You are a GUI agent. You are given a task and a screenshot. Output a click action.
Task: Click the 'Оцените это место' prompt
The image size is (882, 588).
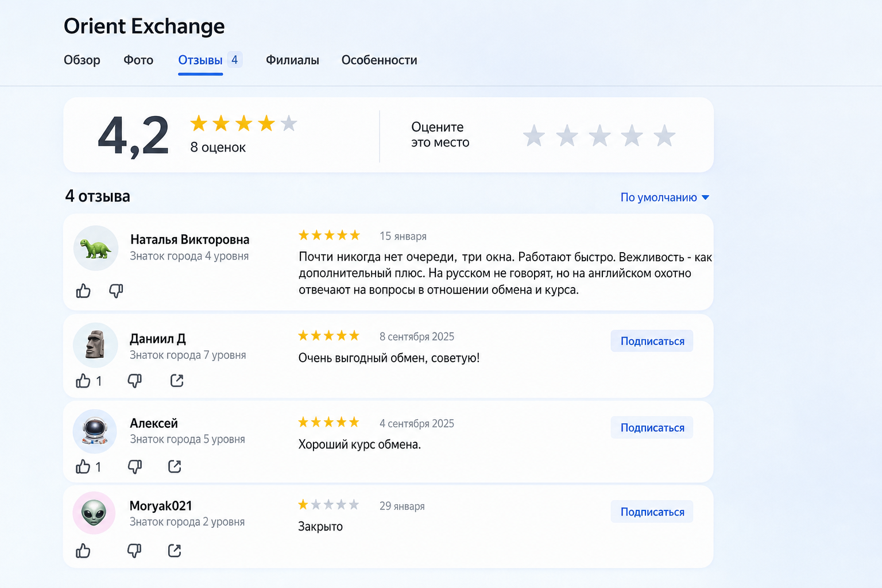coord(440,135)
